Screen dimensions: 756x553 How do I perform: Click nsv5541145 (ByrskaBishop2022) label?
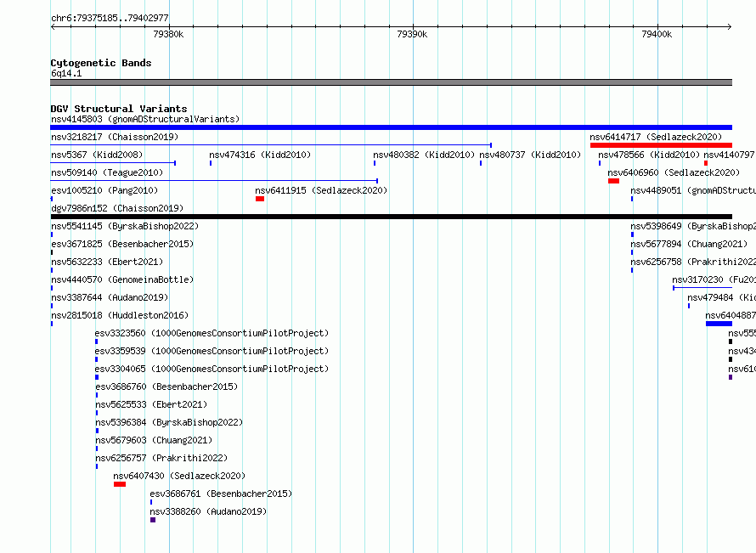coord(125,226)
